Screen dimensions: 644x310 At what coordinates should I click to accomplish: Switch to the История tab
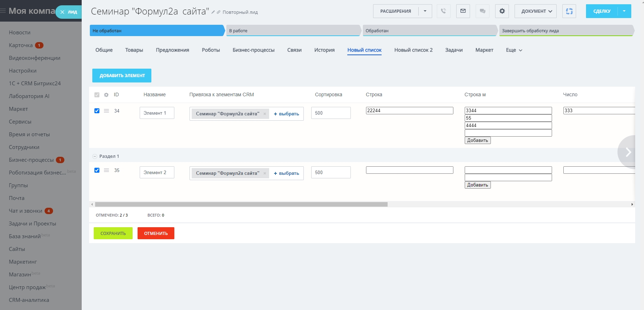click(324, 50)
